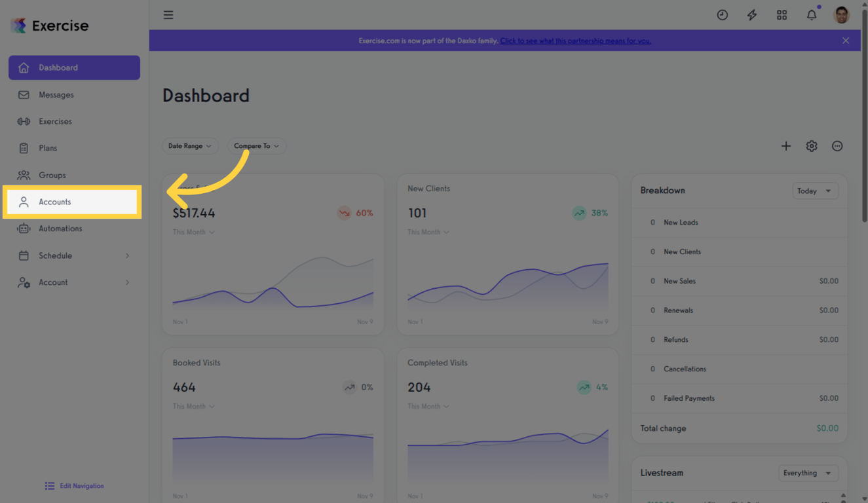This screenshot has height=503, width=868.
Task: Follow the Dasko partnership announcement link
Action: click(x=575, y=40)
